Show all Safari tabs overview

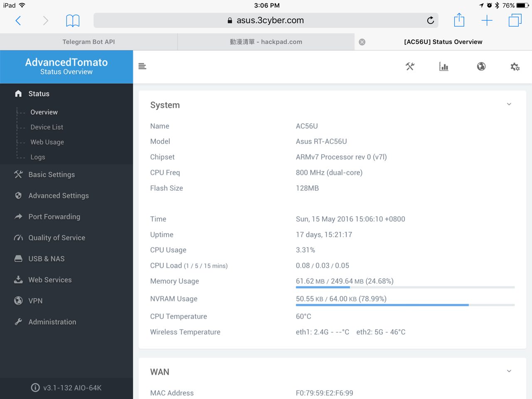[x=515, y=20]
